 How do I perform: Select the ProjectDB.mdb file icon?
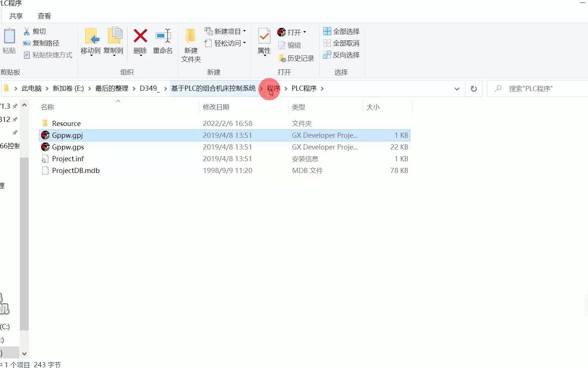[x=45, y=170]
